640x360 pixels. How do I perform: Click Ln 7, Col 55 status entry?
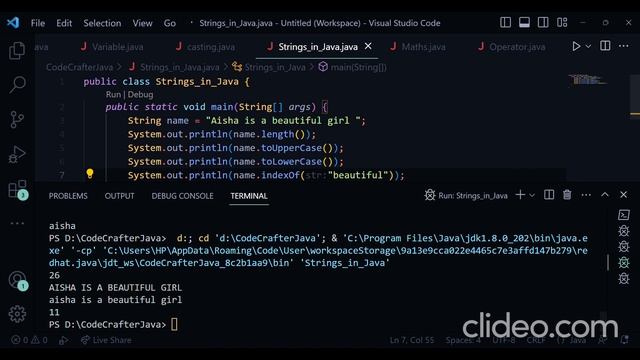(412, 340)
